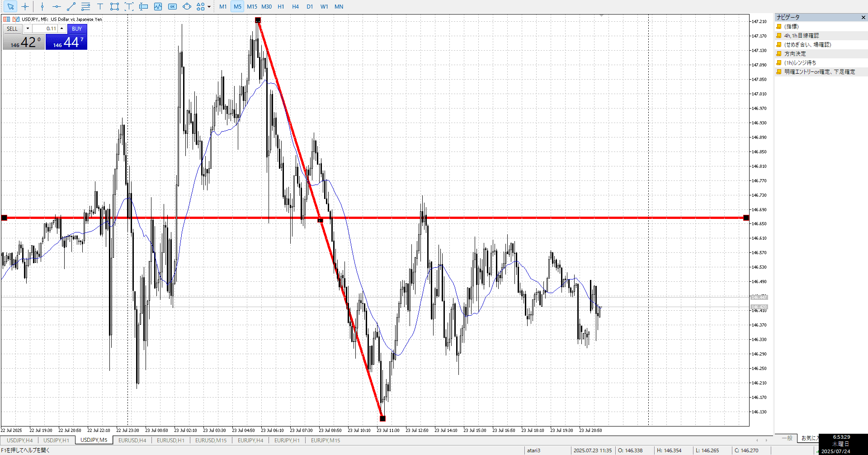Switch to the EURUSD,H4 chart tab
Viewport: 868px width, 455px height.
(132, 440)
